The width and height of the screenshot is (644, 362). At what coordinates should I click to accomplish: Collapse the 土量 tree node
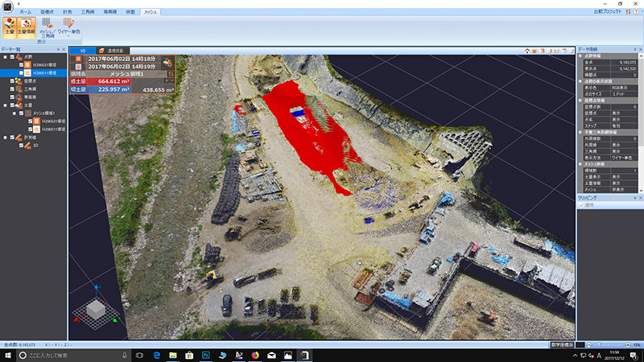[x=6, y=105]
